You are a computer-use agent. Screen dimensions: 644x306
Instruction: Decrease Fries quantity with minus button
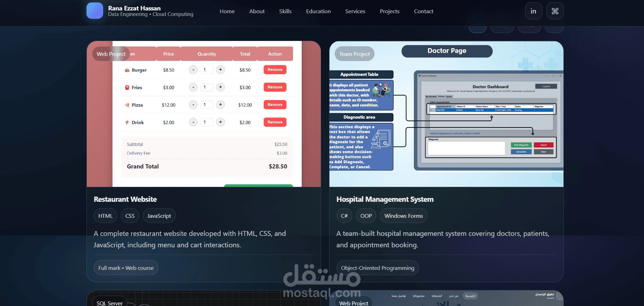(193, 87)
